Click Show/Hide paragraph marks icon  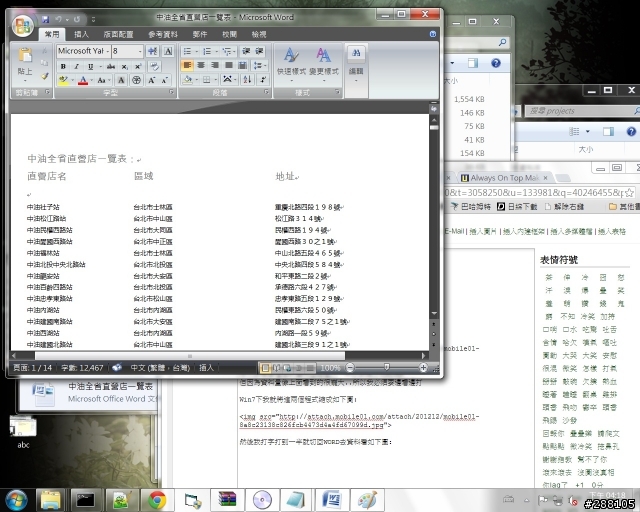click(x=263, y=79)
